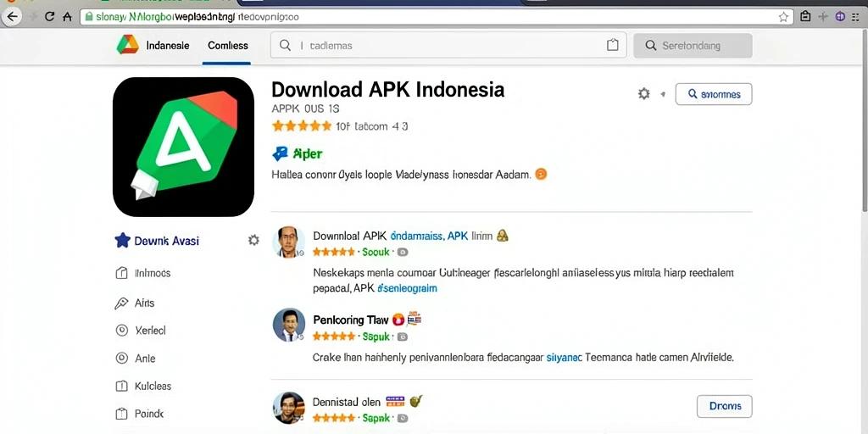
Task: Click the clipboard icon in search field
Action: pyautogui.click(x=612, y=46)
